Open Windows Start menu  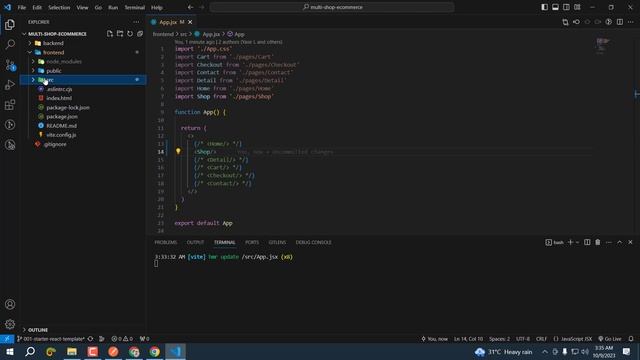(9, 351)
